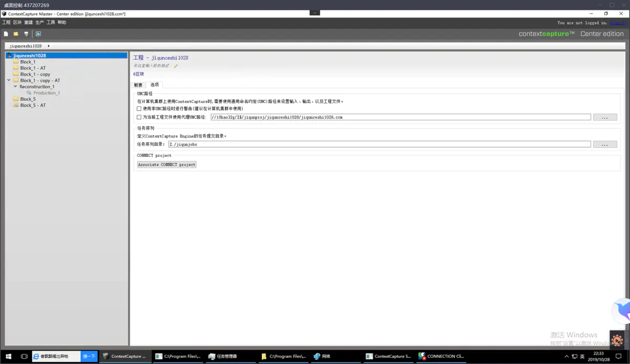Image resolution: width=630 pixels, height=364 pixels.
Task: Select Block_1 in the project tree
Action: pos(28,62)
